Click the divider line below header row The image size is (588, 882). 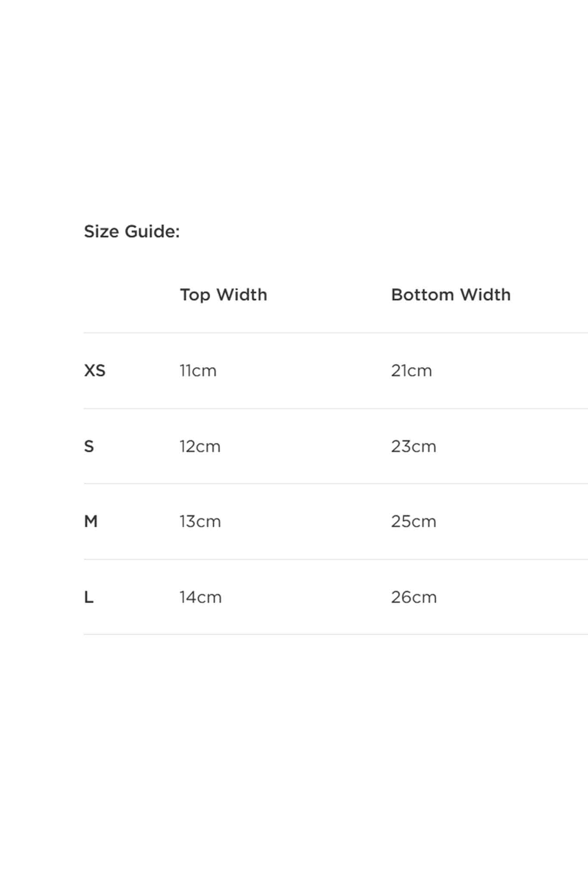point(336,332)
